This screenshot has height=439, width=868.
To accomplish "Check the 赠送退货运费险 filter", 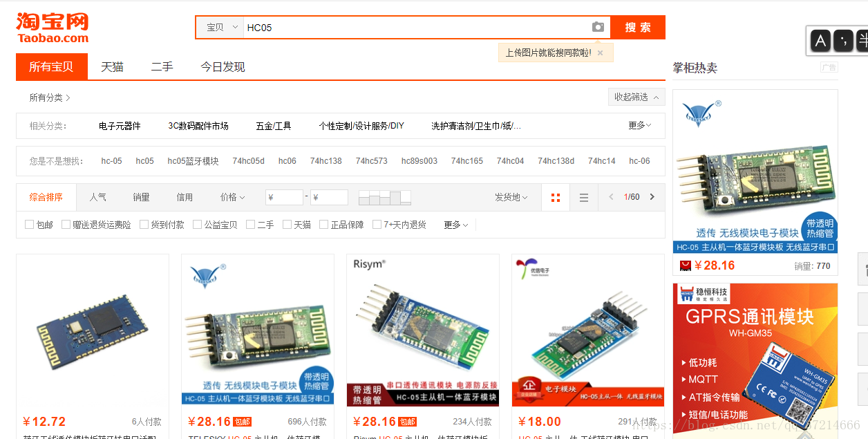I will click(66, 224).
